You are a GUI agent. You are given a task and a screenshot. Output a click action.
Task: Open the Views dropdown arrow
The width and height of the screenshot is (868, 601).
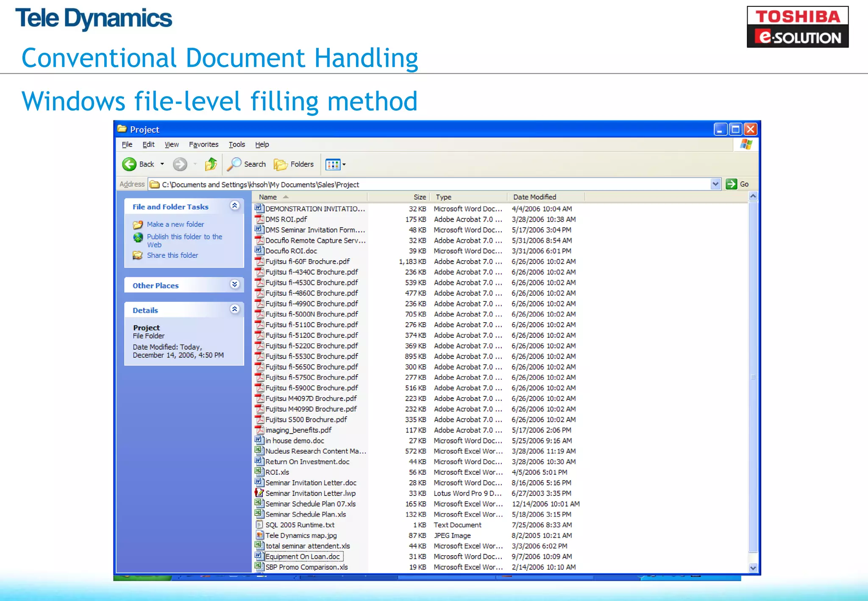pos(344,164)
